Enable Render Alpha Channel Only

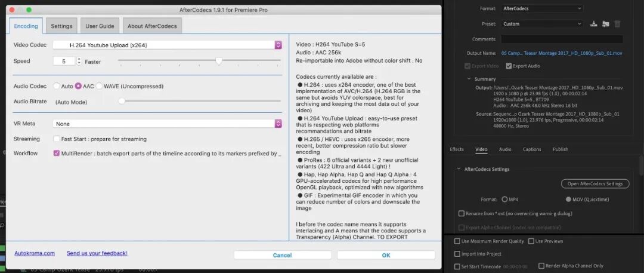[541, 266]
